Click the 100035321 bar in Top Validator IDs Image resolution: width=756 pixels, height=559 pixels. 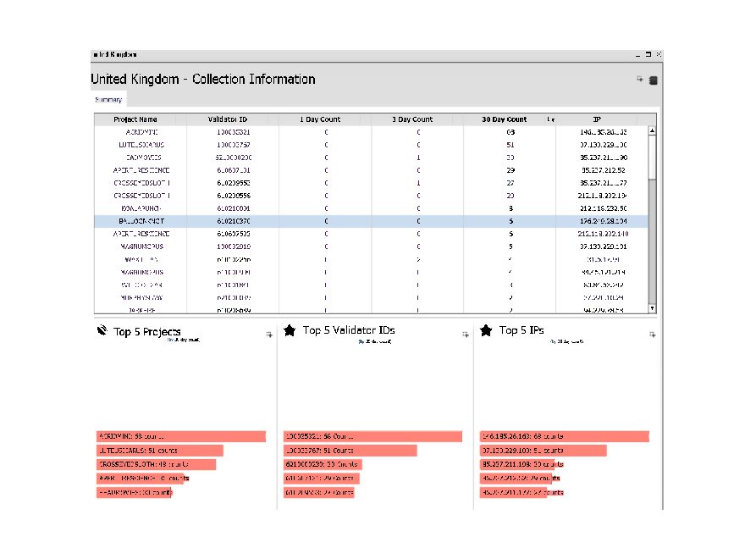tap(372, 436)
